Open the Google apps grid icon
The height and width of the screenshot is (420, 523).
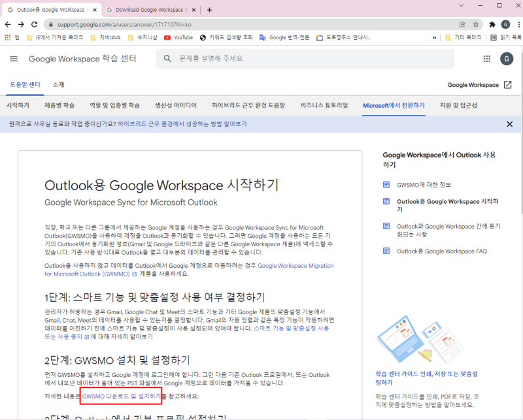[x=486, y=59]
